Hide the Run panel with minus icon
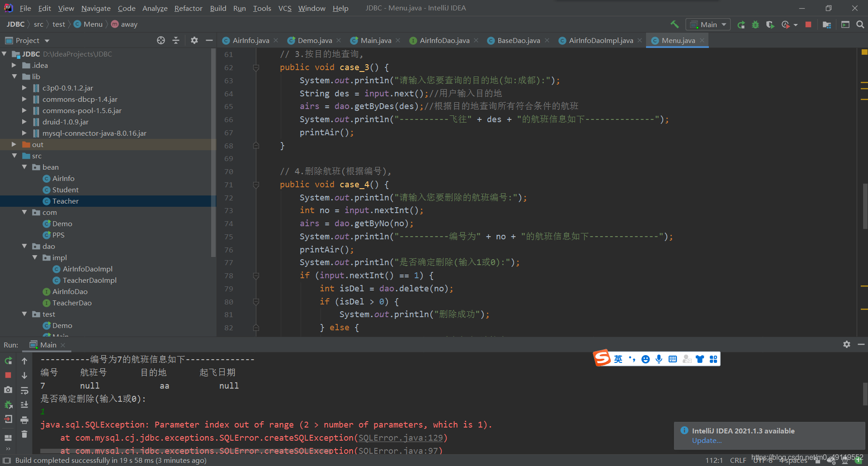Image resolution: width=868 pixels, height=466 pixels. (861, 344)
